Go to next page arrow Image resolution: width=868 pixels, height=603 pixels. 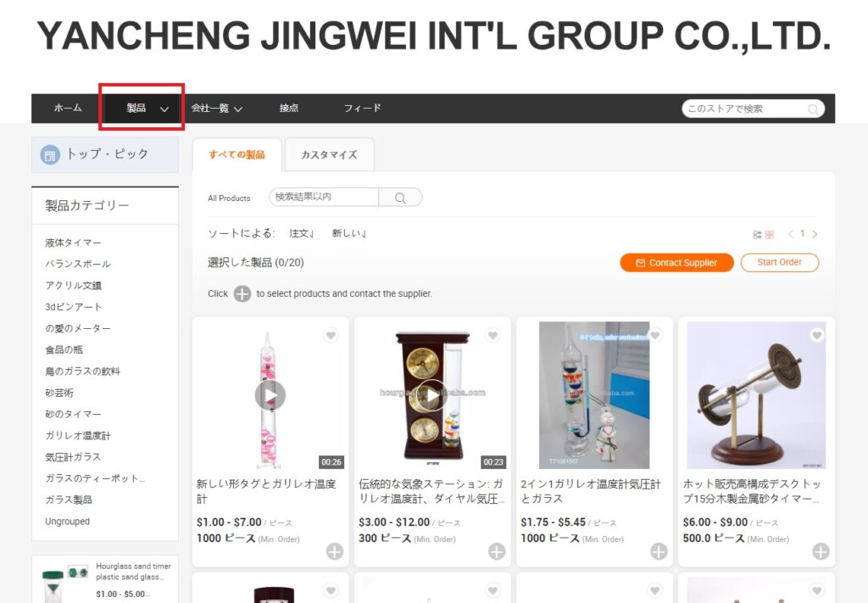click(x=815, y=234)
